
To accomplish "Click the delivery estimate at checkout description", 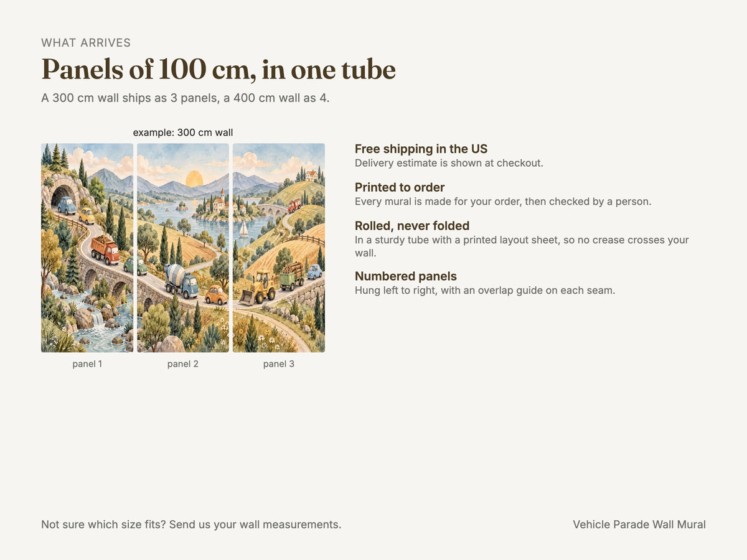I will pyautogui.click(x=449, y=163).
